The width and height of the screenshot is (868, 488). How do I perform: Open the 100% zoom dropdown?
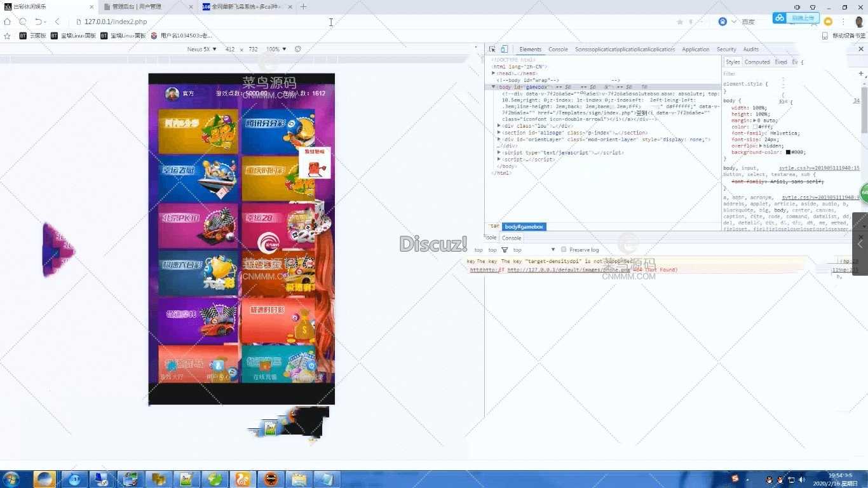[x=276, y=49]
